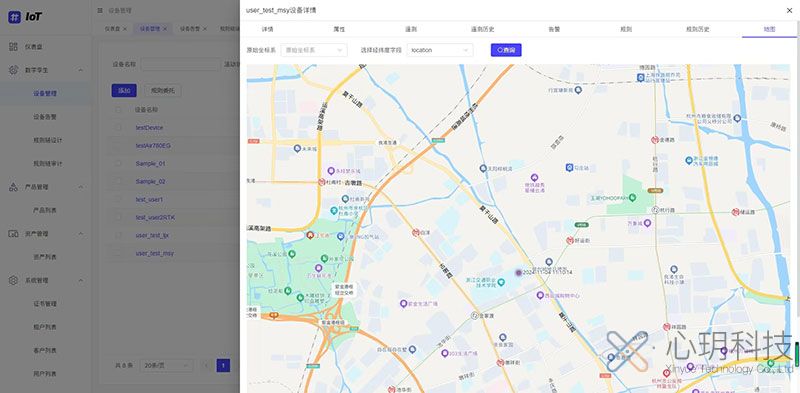Screen dimensions: 800x393
Task: Open 产品列表 in the sidebar
Action: click(45, 210)
